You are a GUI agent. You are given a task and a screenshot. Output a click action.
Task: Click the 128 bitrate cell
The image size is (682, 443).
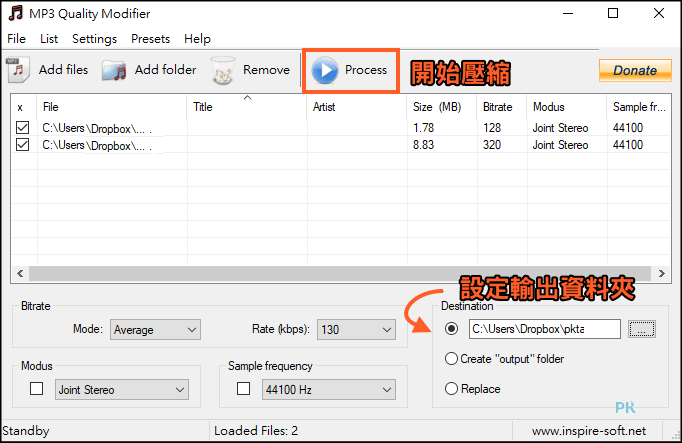tap(492, 128)
